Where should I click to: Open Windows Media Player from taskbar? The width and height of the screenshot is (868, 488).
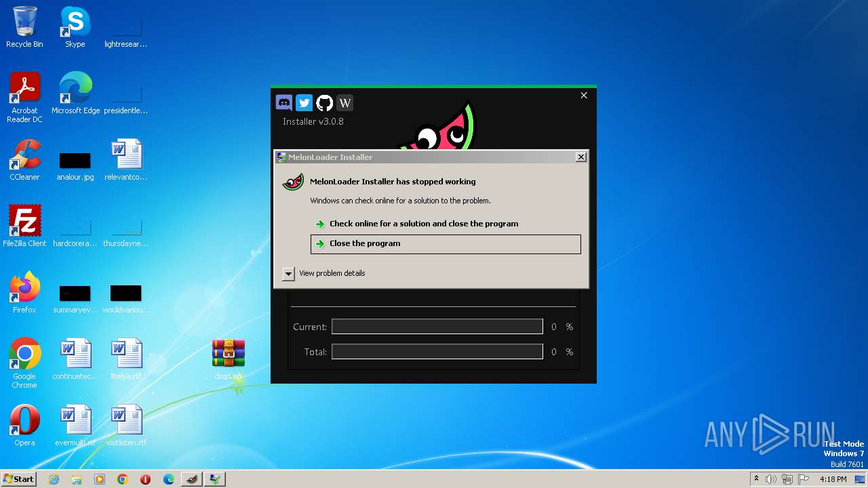point(100,479)
